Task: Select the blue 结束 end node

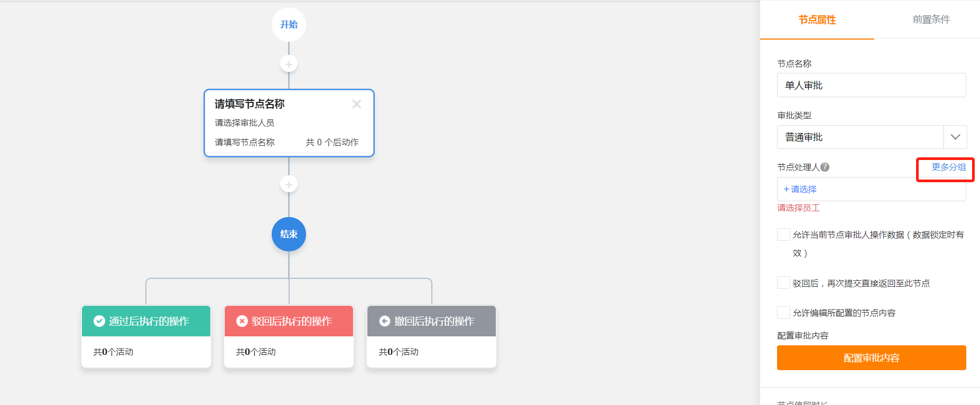Action: coord(289,234)
